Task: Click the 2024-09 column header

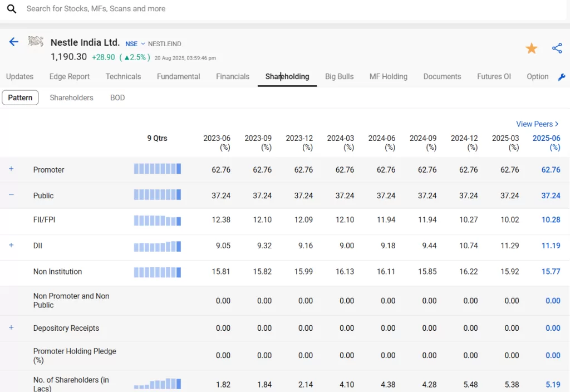Action: pyautogui.click(x=423, y=143)
